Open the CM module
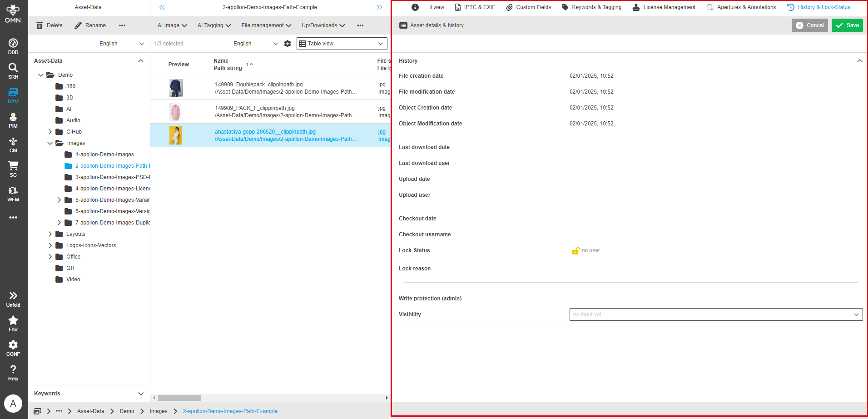Image resolution: width=868 pixels, height=419 pixels. click(13, 145)
